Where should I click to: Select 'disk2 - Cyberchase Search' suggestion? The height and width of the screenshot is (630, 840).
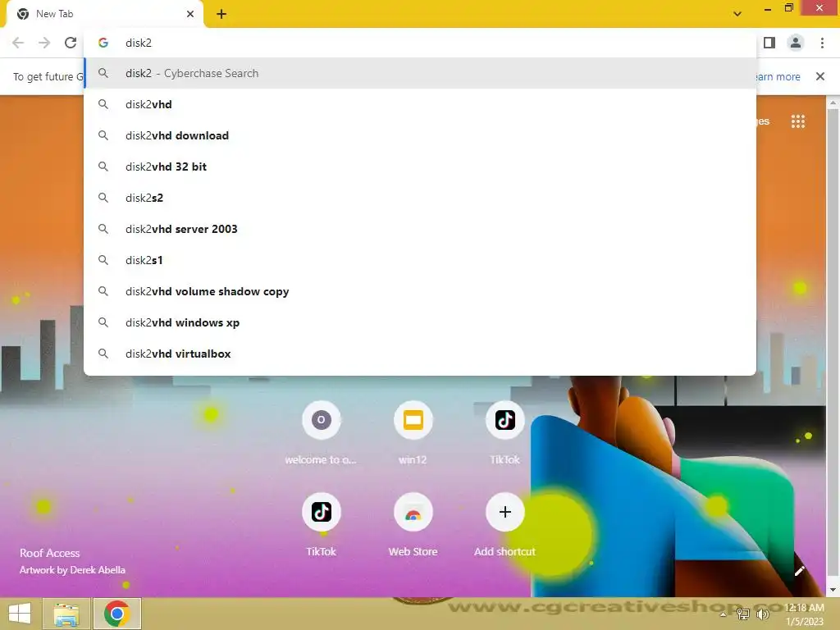click(420, 73)
